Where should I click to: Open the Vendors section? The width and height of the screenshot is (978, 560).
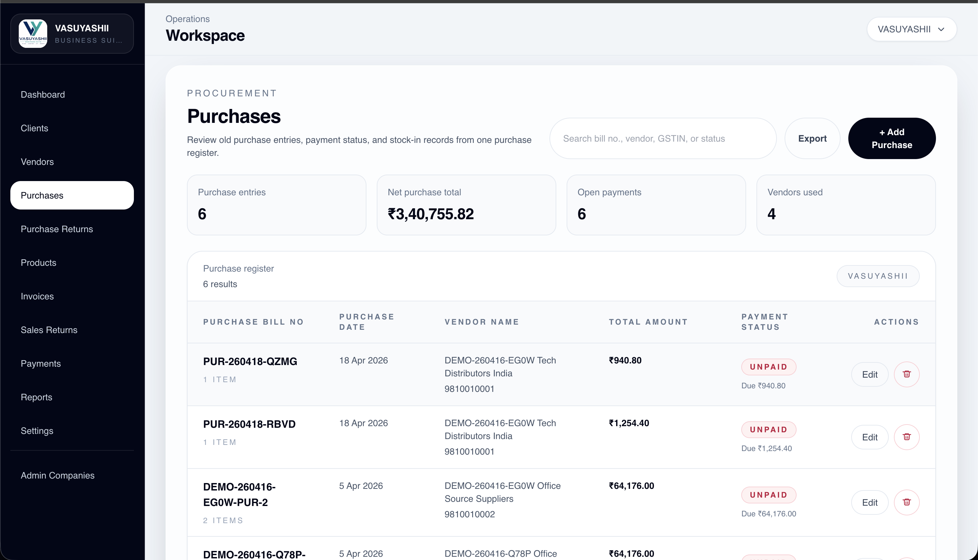click(x=72, y=162)
